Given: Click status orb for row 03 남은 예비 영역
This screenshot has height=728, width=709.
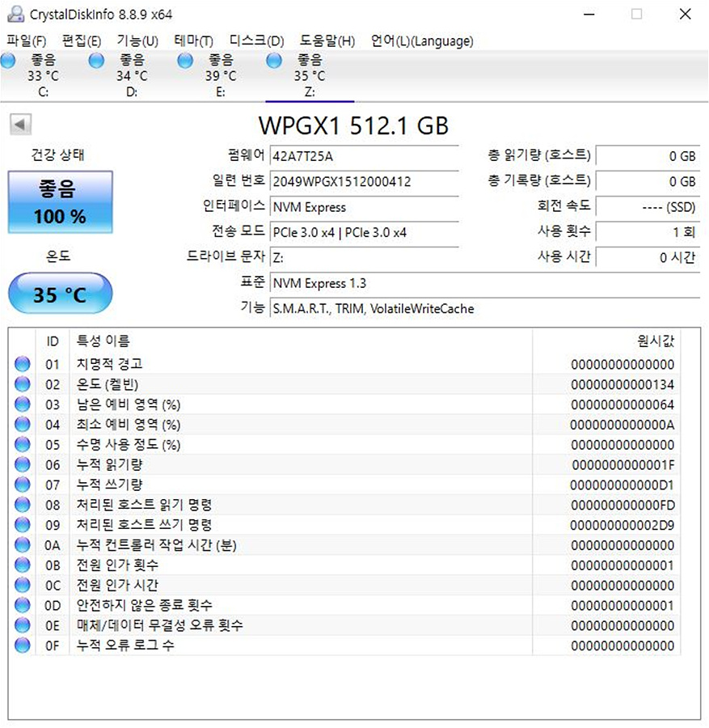Looking at the screenshot, I should 23,404.
